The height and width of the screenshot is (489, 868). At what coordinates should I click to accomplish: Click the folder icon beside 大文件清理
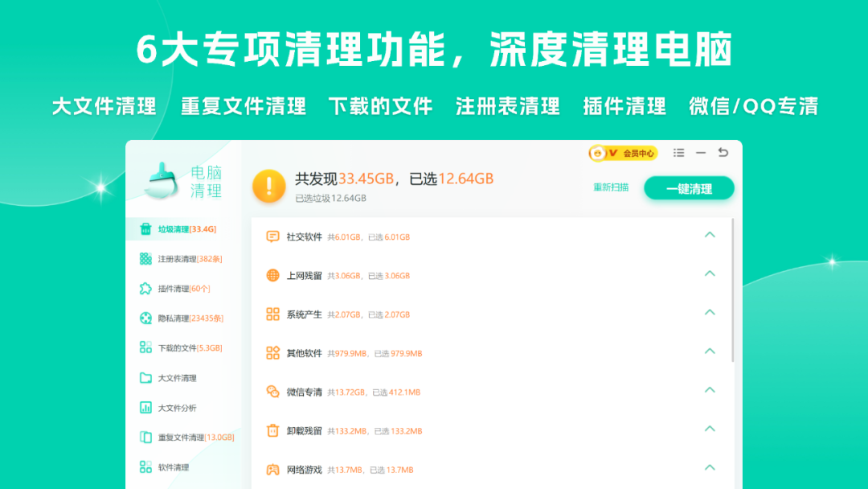pyautogui.click(x=145, y=378)
